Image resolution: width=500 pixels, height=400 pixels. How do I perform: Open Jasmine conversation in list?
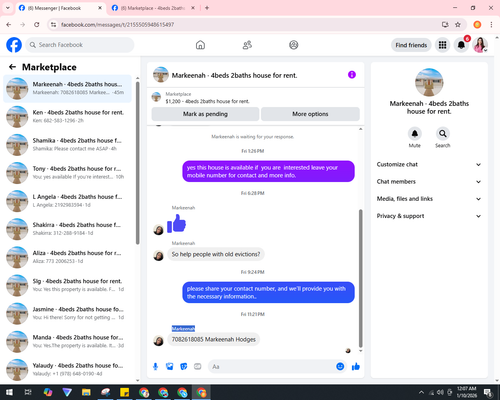tap(68, 313)
